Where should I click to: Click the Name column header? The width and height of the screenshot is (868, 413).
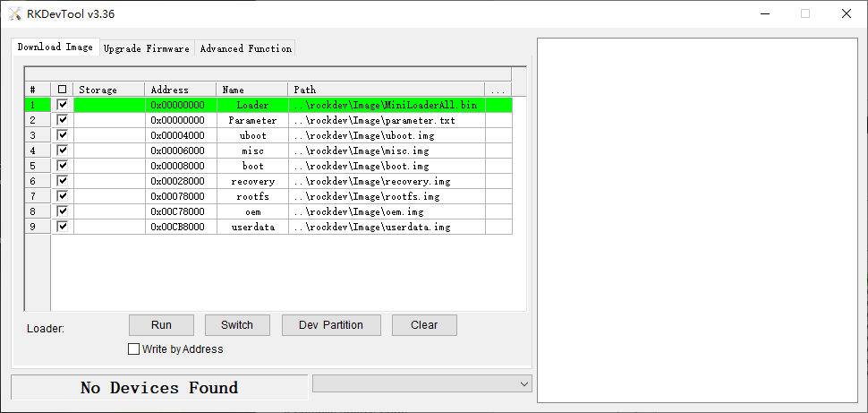pos(251,90)
